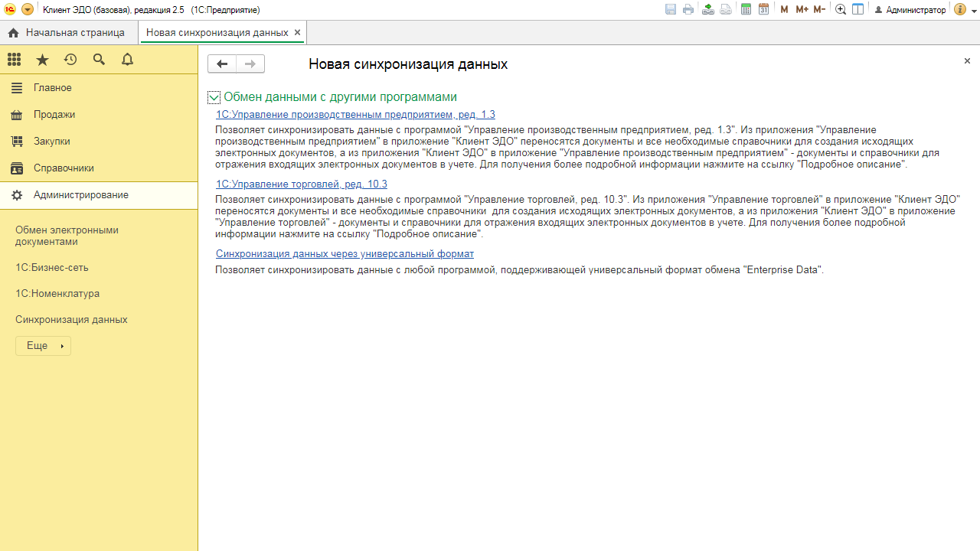Click the back arrow navigation button

(222, 64)
